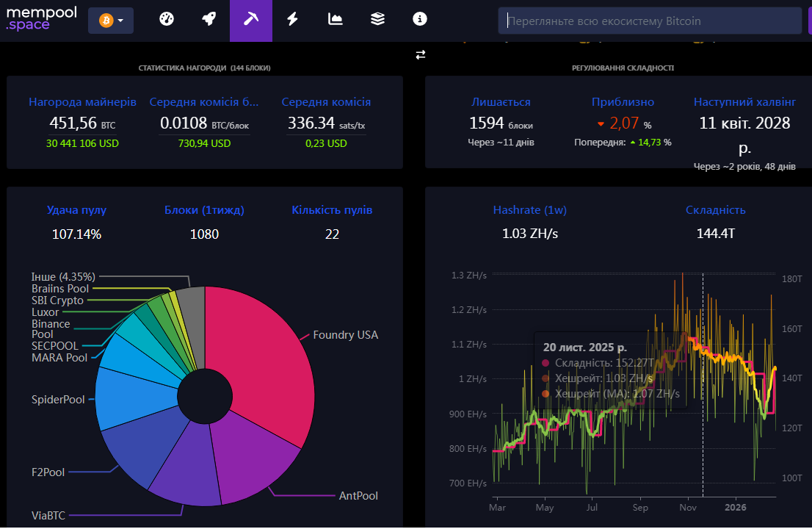The height and width of the screenshot is (529, 812).
Task: Click the F2Pool pool label
Action: click(48, 472)
